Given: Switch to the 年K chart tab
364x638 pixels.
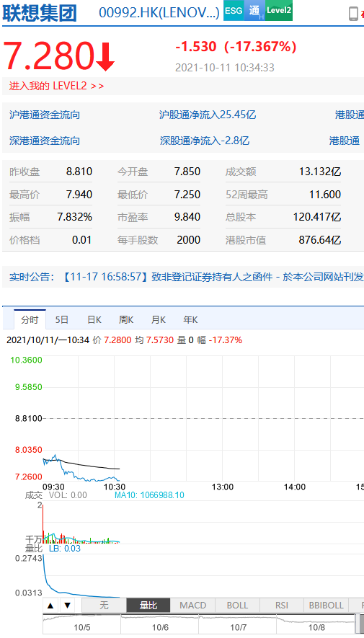Looking at the screenshot, I should click(190, 320).
